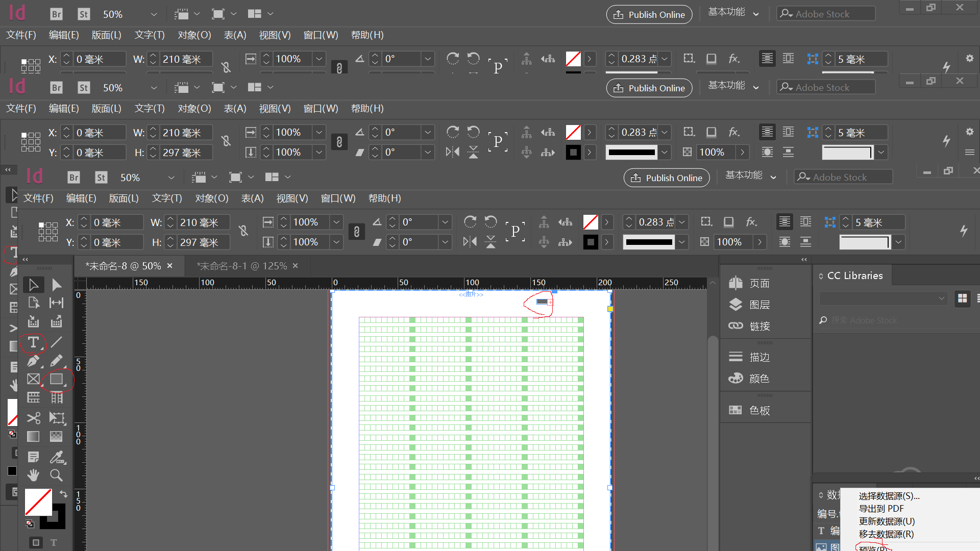Switch to 未命名-8-1 @ 125% tab
The width and height of the screenshot is (980, 551).
pos(242,266)
